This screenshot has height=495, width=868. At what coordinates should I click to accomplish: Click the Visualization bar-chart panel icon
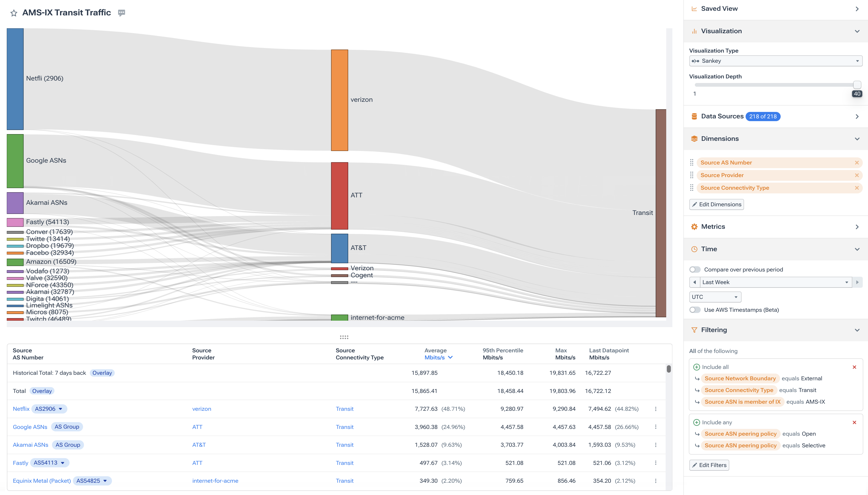click(694, 31)
